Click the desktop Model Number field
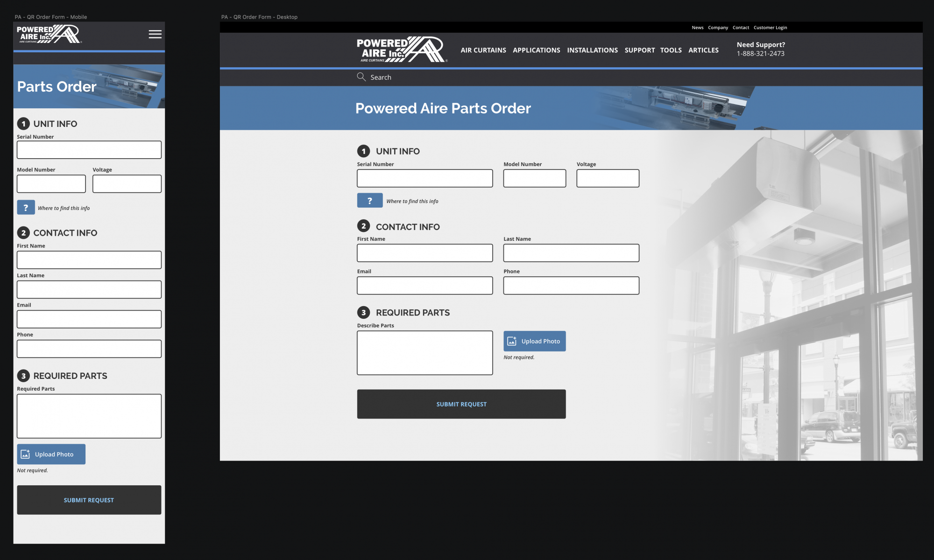The image size is (934, 560). (x=535, y=178)
